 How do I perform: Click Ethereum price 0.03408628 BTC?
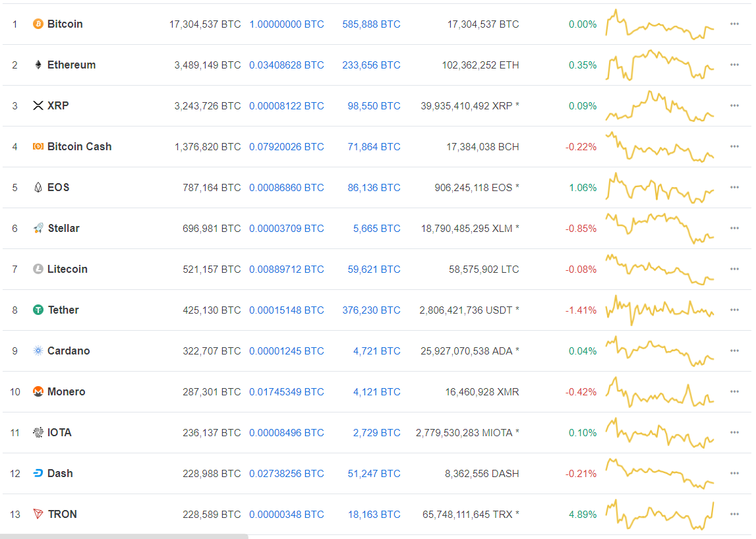coord(286,65)
